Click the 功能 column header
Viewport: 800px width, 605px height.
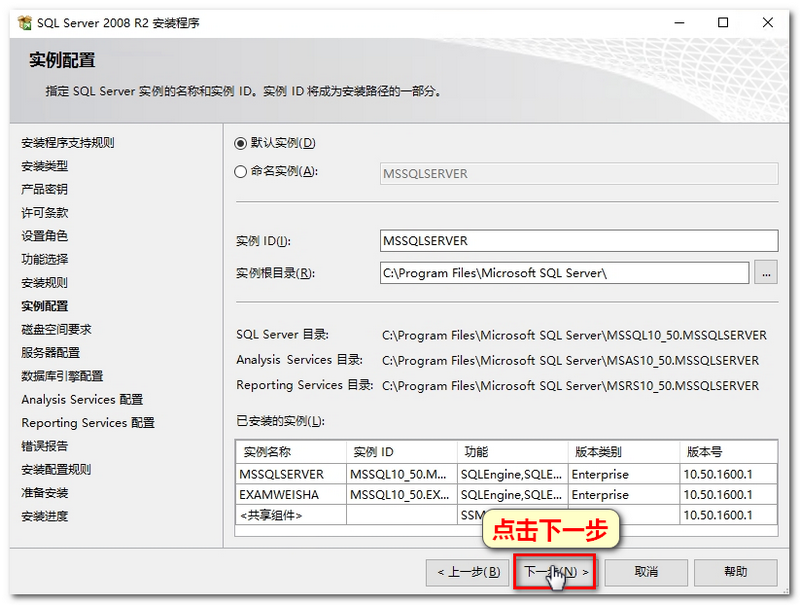click(x=510, y=452)
